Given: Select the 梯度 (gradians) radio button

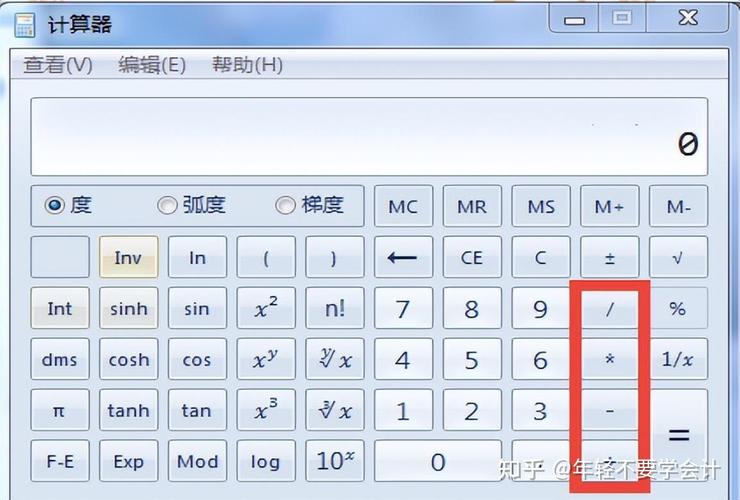Looking at the screenshot, I should pyautogui.click(x=286, y=205).
